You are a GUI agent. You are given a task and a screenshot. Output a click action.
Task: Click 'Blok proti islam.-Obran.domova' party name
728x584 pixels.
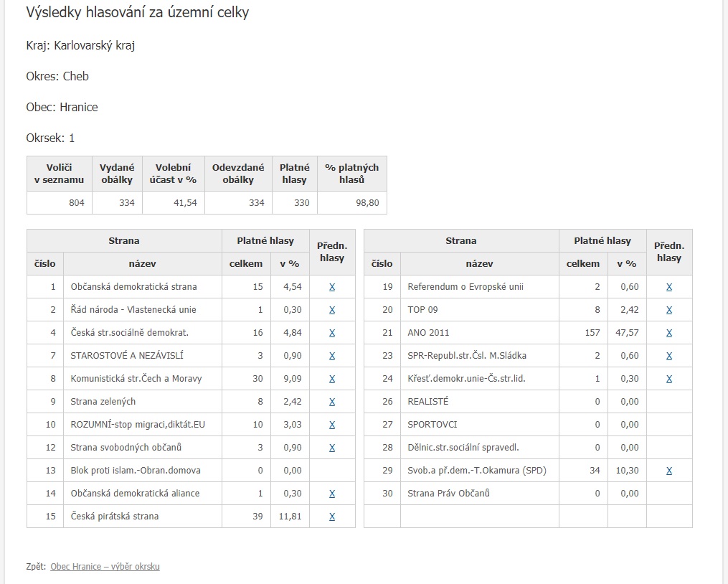pyautogui.click(x=136, y=470)
